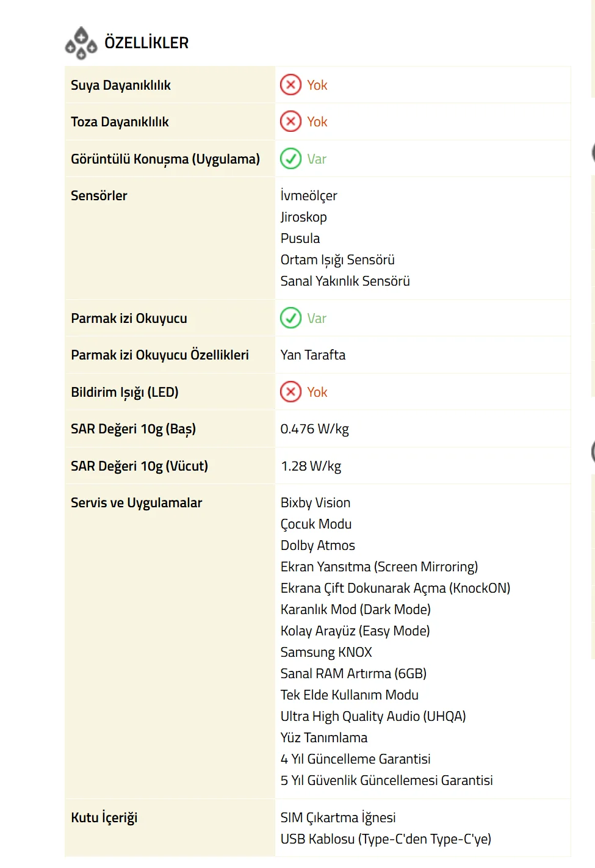Click red X icon for Bildirim Işığı (LED)
The height and width of the screenshot is (868, 595).
291,392
